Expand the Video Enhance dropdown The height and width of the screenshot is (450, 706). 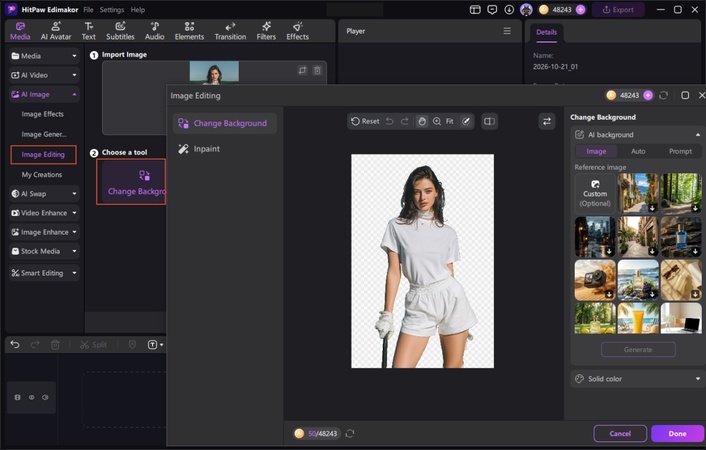coord(44,213)
